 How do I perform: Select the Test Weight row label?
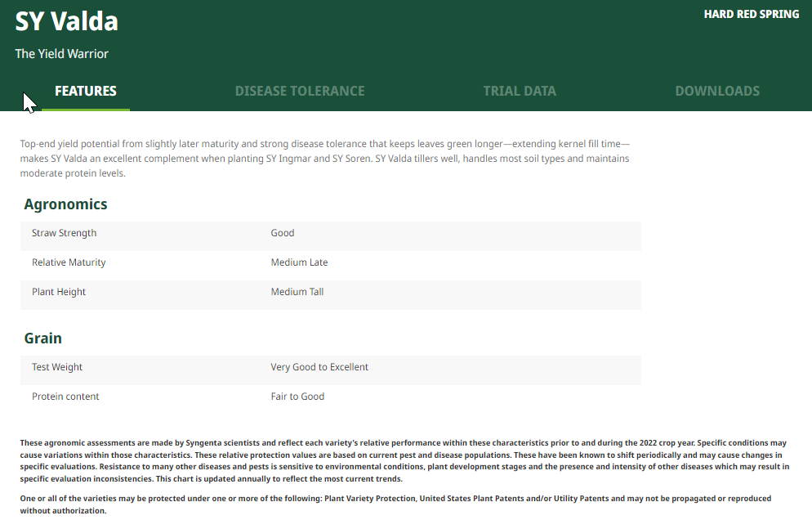(x=57, y=367)
